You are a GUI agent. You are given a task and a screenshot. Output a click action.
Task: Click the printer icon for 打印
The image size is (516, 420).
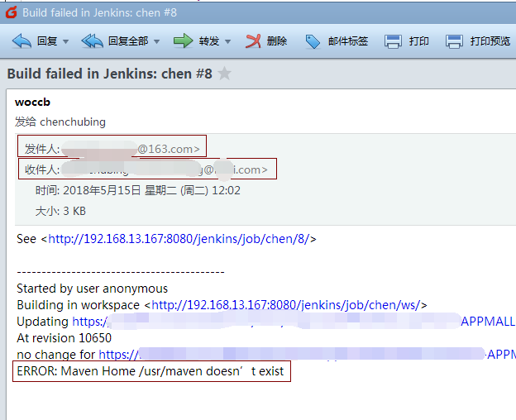pyautogui.click(x=393, y=41)
